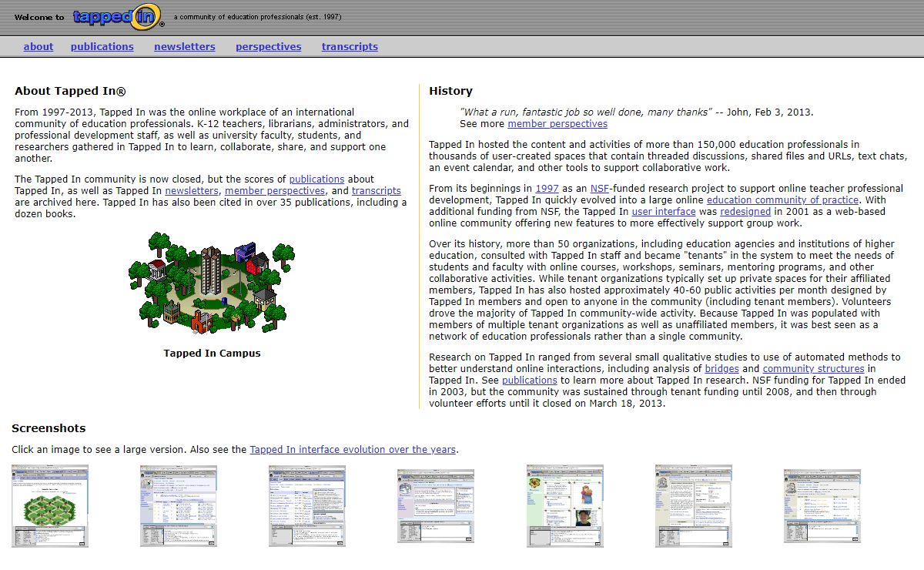
Task: Open the about page from navigation
Action: (x=38, y=46)
